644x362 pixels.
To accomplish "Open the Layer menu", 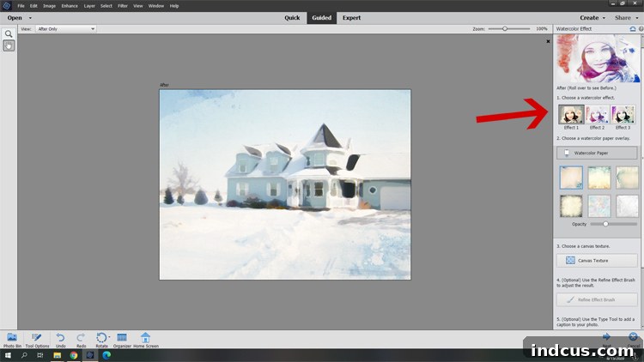I will [x=89, y=6].
